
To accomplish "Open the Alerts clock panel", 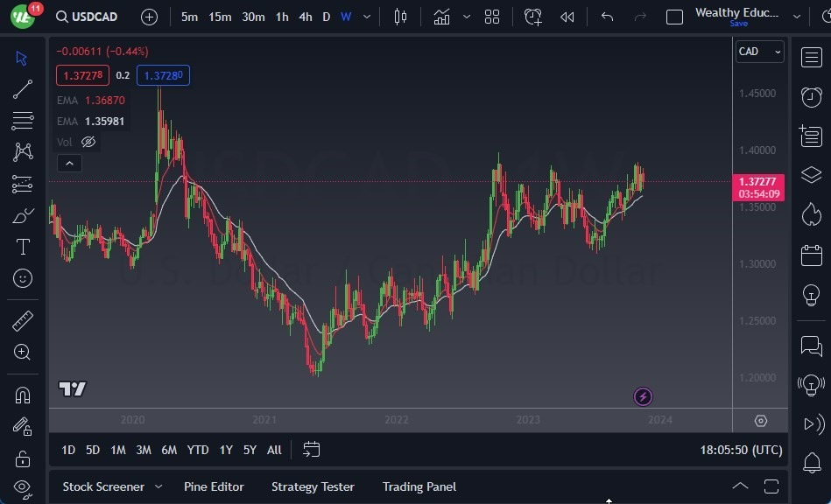I will 810,97.
